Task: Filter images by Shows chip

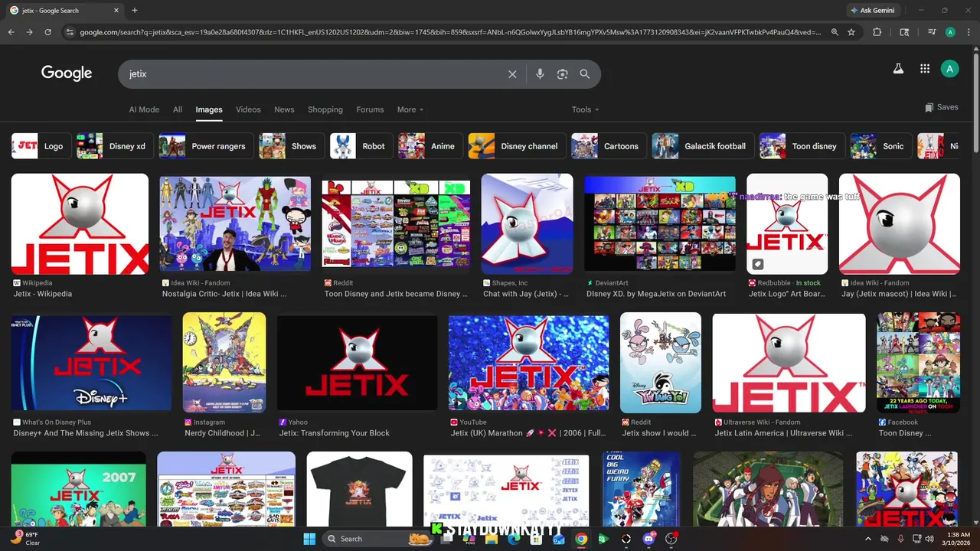Action: (x=292, y=146)
